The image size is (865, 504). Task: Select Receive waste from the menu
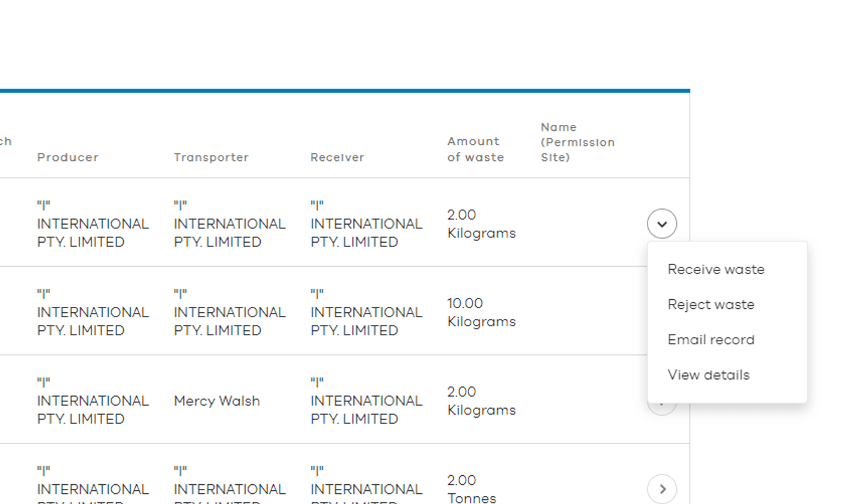pyautogui.click(x=715, y=269)
